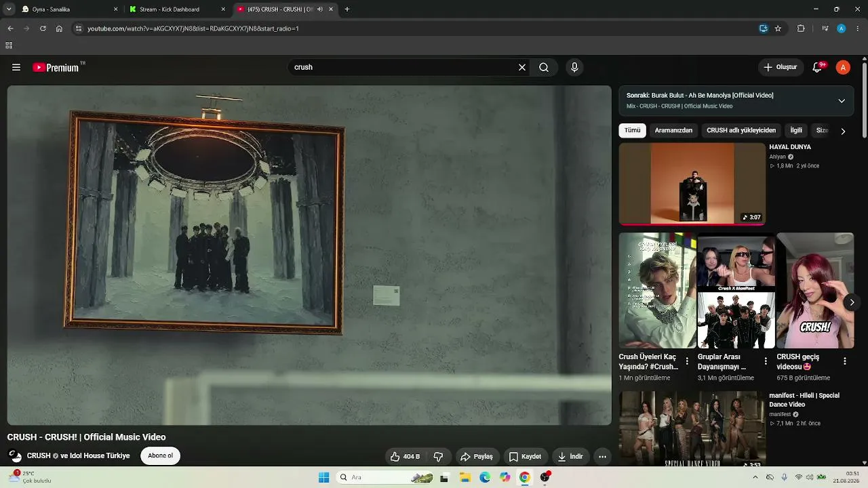Select the Aramanızdan filter chip

pos(673,130)
